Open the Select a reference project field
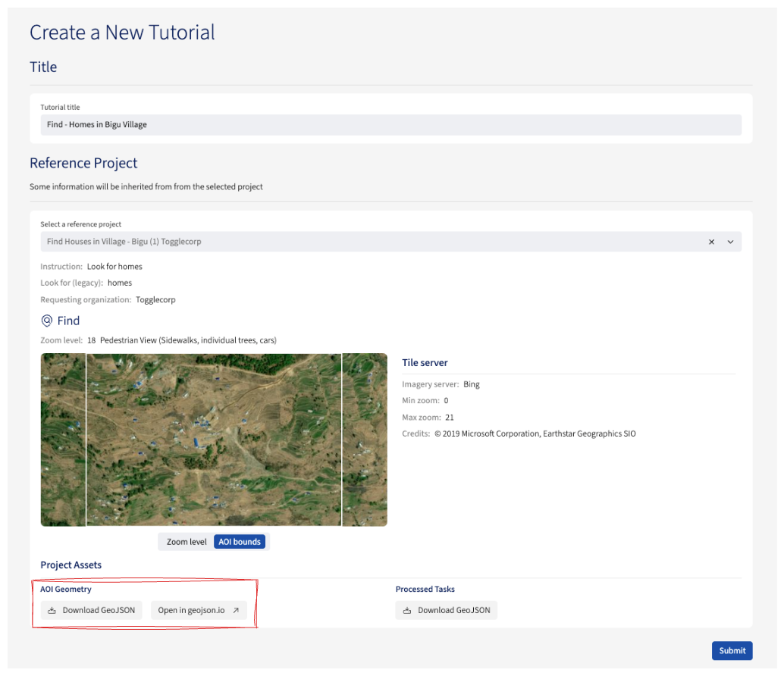Screen dimensions: 784x676 [x=372, y=242]
